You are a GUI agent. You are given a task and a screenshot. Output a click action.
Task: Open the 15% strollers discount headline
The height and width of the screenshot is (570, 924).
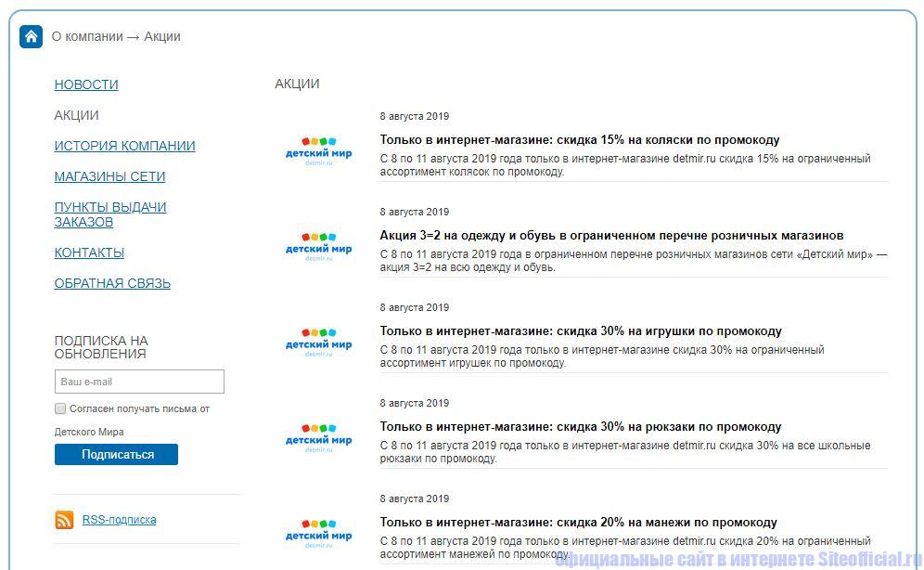click(x=579, y=140)
